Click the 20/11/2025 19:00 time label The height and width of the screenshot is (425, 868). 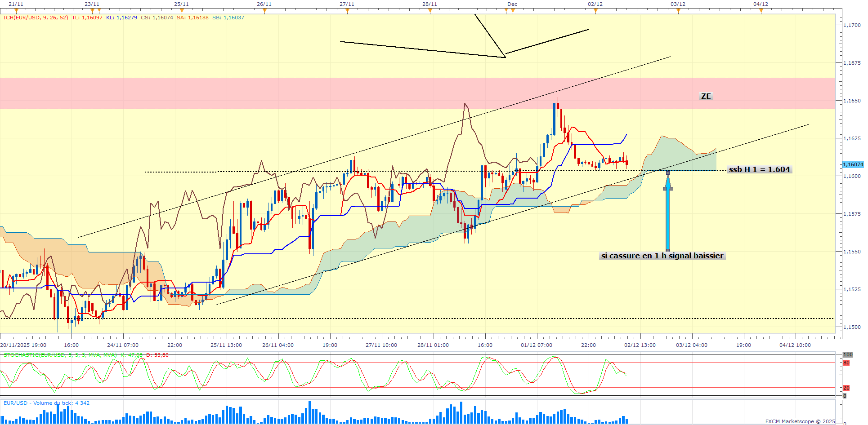23,345
